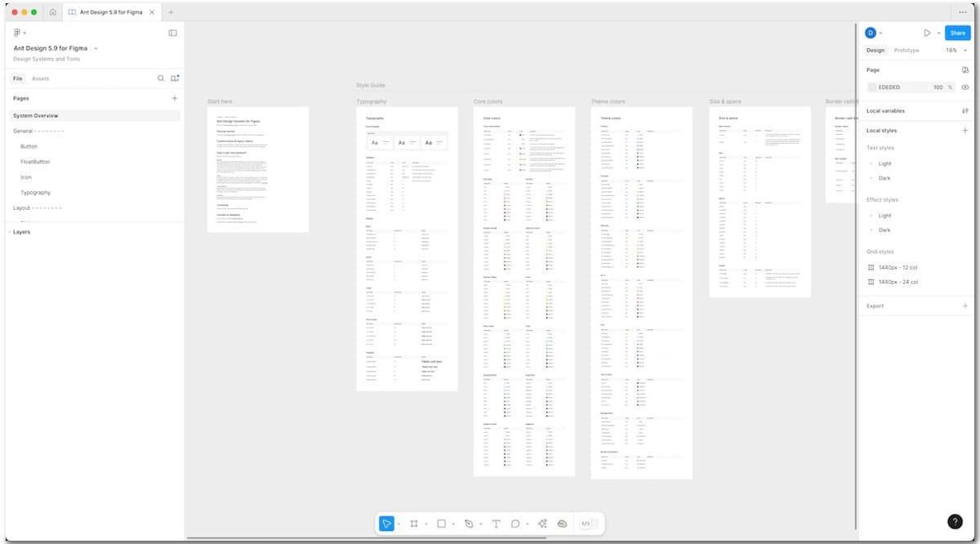Screen dimensions: 980x544
Task: Switch to the Prototype tab
Action: pyautogui.click(x=906, y=51)
